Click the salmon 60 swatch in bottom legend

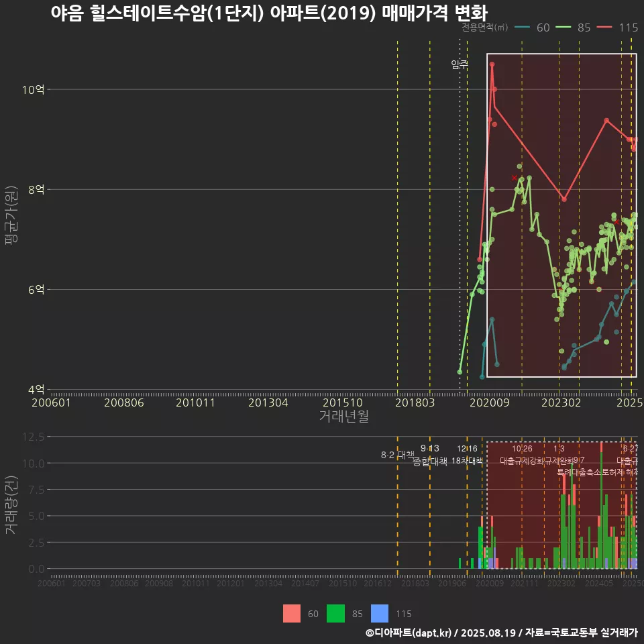tap(292, 614)
